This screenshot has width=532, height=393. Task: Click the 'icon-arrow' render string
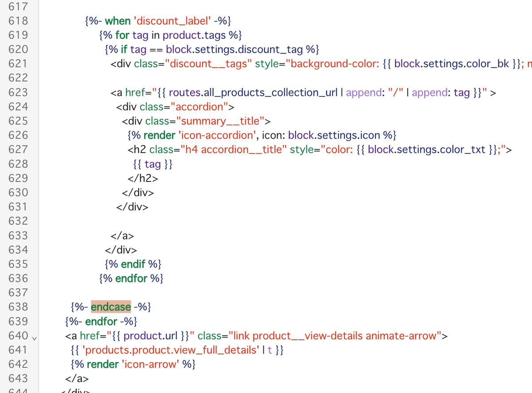pos(150,364)
